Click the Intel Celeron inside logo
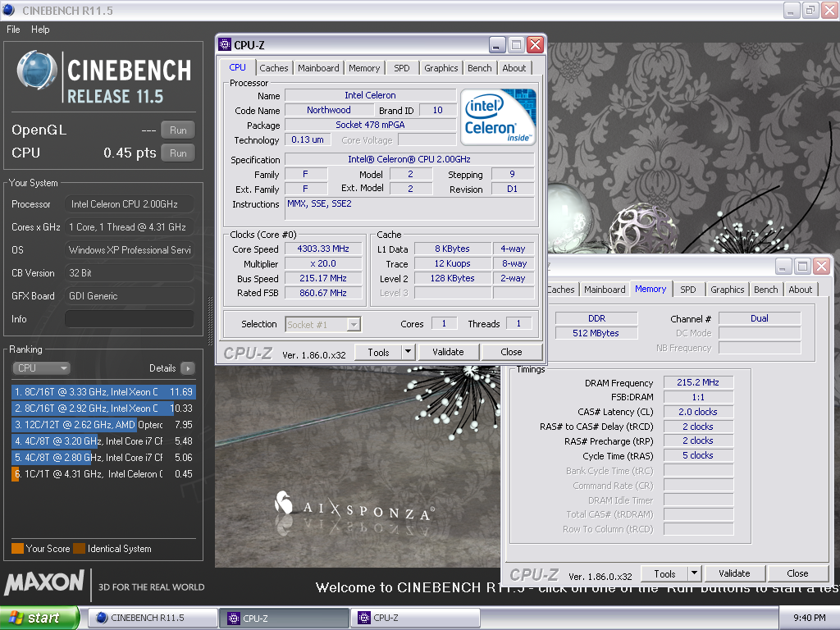The height and width of the screenshot is (630, 840). (x=498, y=117)
